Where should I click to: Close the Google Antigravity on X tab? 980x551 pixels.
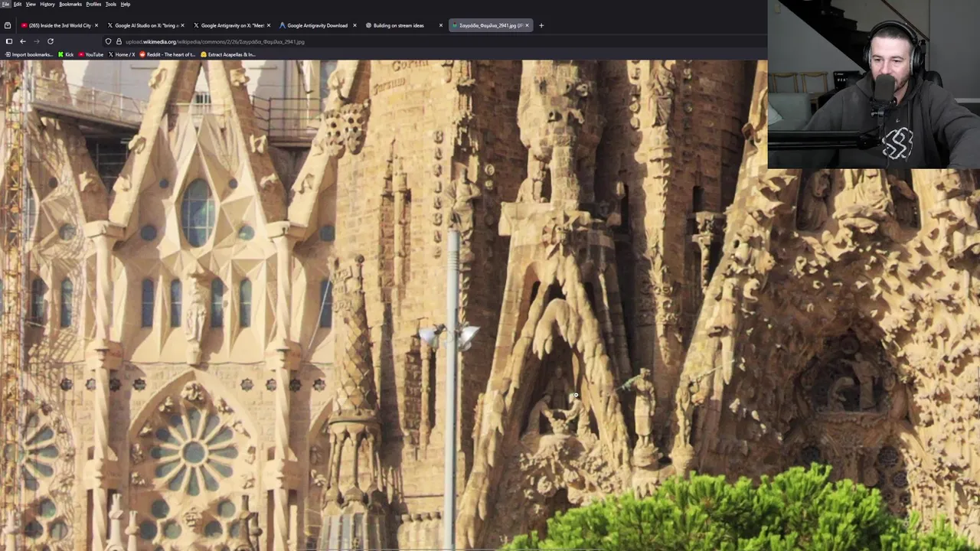268,25
